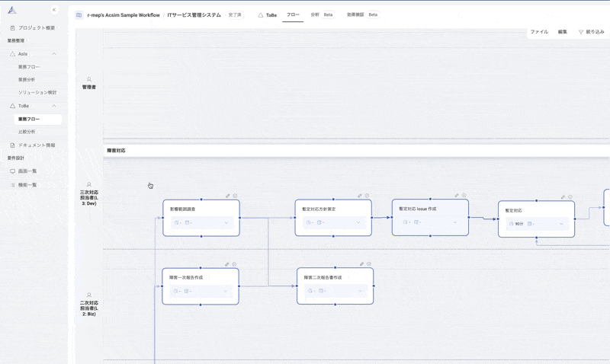Click the pencil icon above 障害二次報告書作成 card
Image resolution: width=610 pixels, height=364 pixels.
361,264
